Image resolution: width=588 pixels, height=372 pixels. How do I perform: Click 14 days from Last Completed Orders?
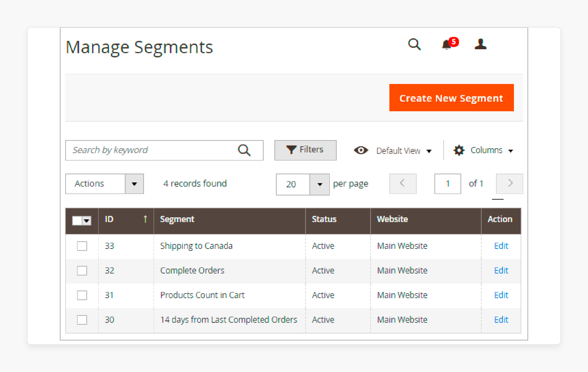click(229, 320)
